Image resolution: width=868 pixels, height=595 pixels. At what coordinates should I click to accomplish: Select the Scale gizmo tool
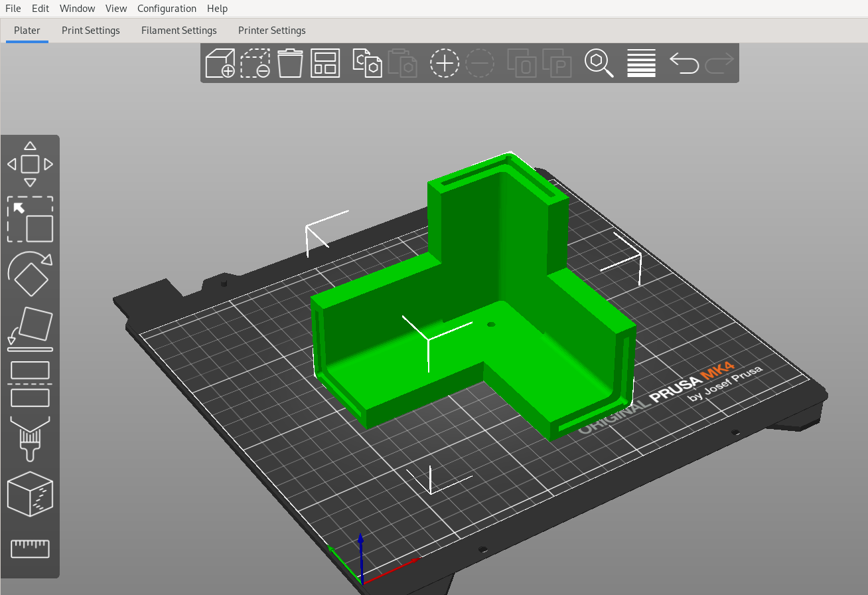pyautogui.click(x=30, y=219)
